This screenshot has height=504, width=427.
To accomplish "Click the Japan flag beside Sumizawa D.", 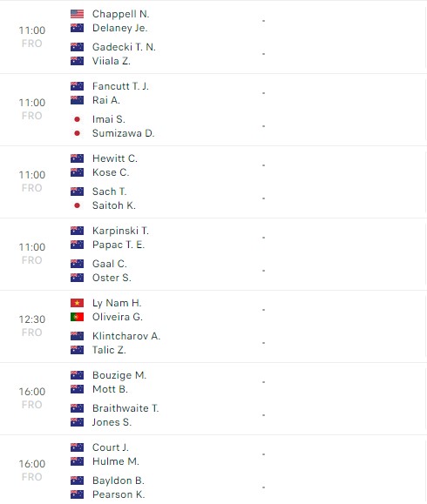I will (77, 133).
